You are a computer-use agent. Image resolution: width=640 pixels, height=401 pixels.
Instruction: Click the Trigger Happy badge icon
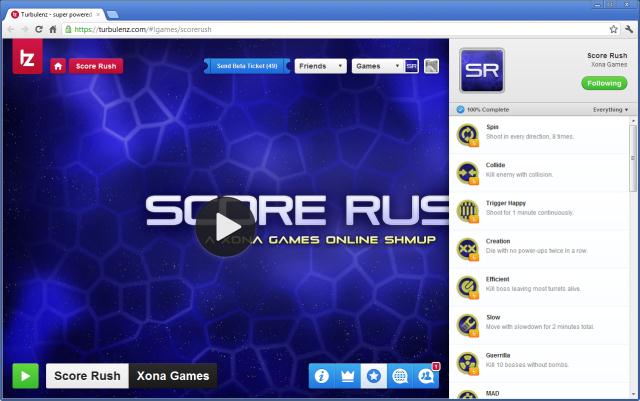point(468,211)
